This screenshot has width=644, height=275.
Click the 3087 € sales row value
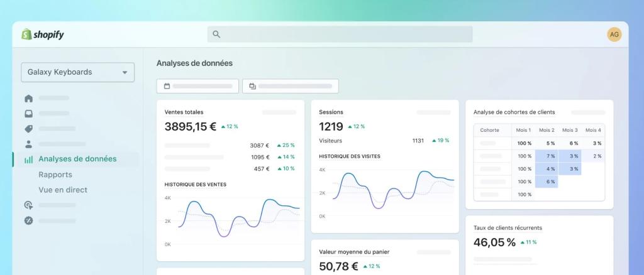click(260, 145)
